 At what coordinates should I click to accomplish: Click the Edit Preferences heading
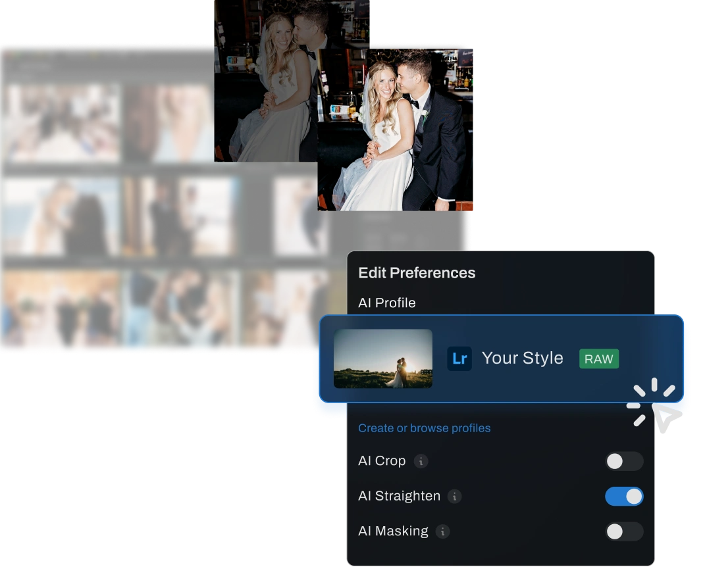[x=416, y=273]
